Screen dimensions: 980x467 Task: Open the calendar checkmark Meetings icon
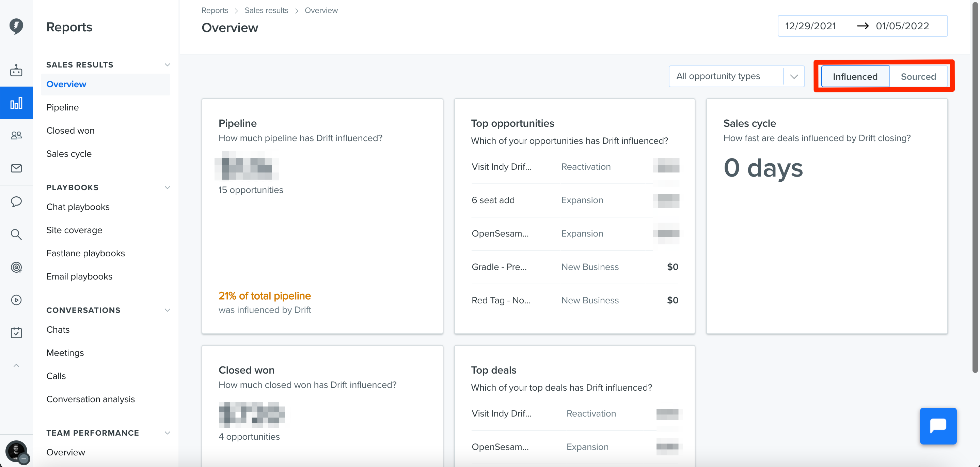[x=16, y=333]
